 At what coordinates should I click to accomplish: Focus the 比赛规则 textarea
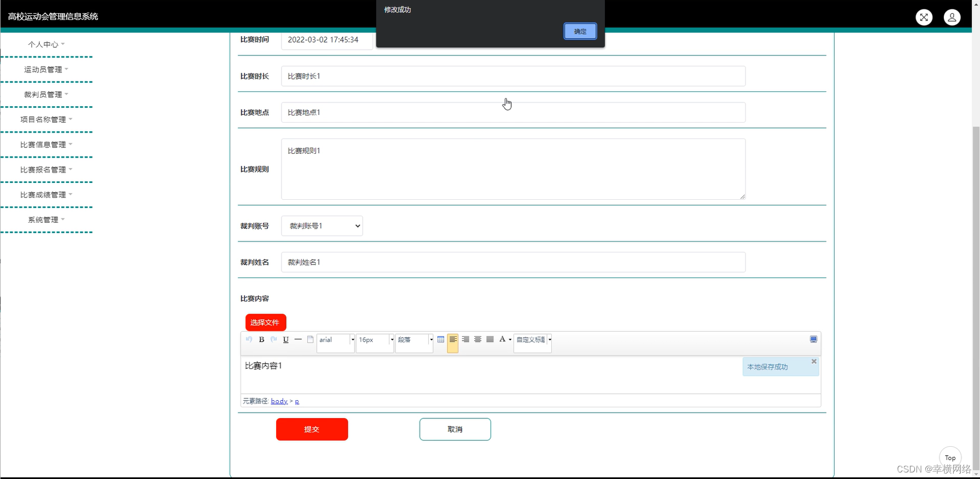(513, 169)
